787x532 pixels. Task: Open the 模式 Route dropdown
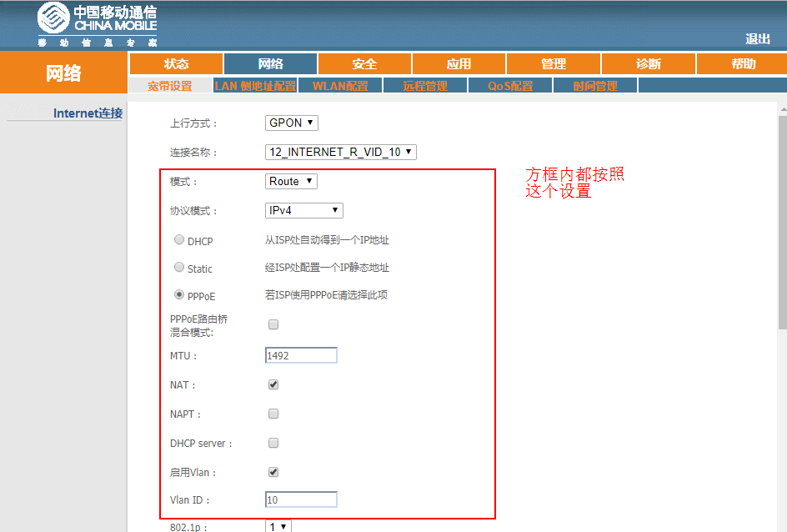291,181
